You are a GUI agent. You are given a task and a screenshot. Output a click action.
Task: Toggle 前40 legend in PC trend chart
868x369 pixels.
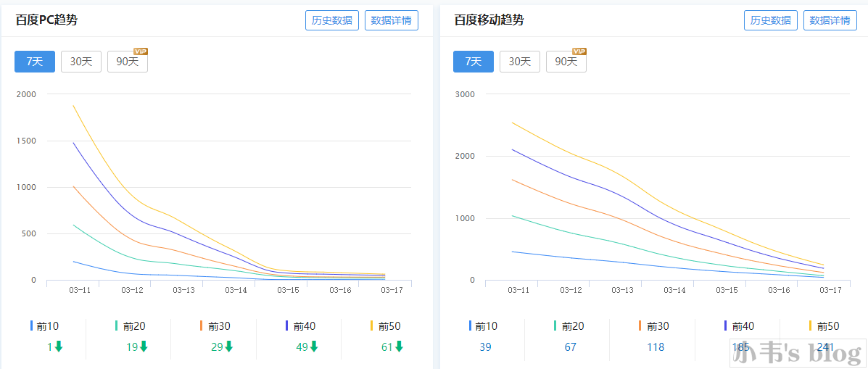pyautogui.click(x=301, y=326)
